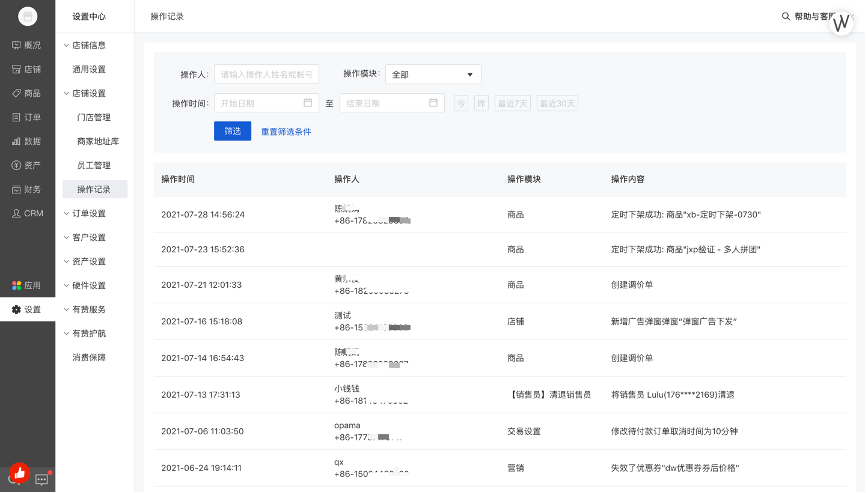The image size is (866, 493).
Task: Open the chat message icon
Action: pyautogui.click(x=42, y=479)
